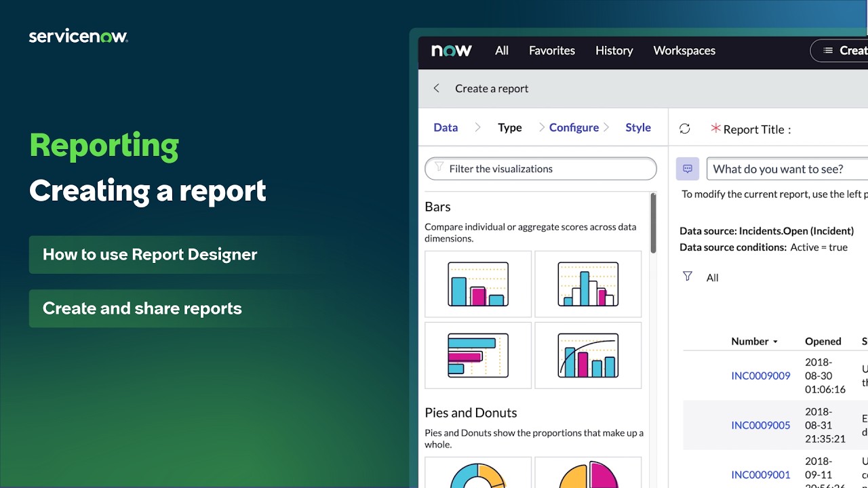Click the 'Bars' section heading
Image resolution: width=868 pixels, height=488 pixels.
(437, 207)
